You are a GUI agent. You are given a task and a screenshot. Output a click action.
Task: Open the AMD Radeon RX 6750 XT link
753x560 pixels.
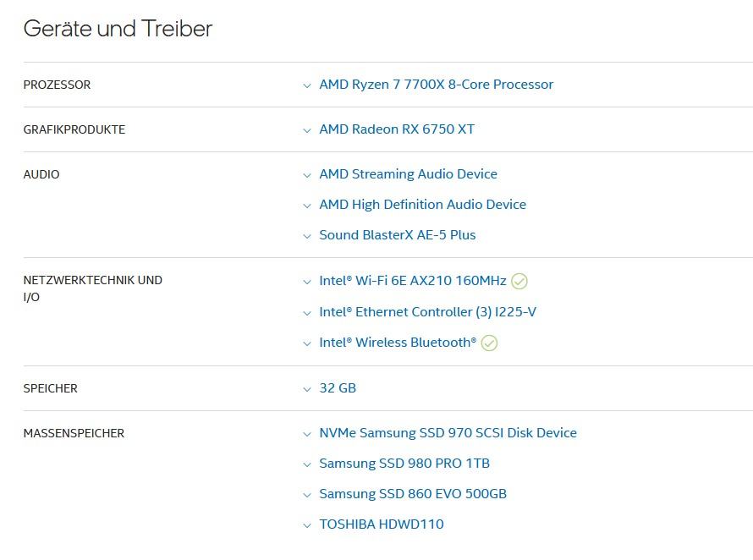tap(397, 129)
